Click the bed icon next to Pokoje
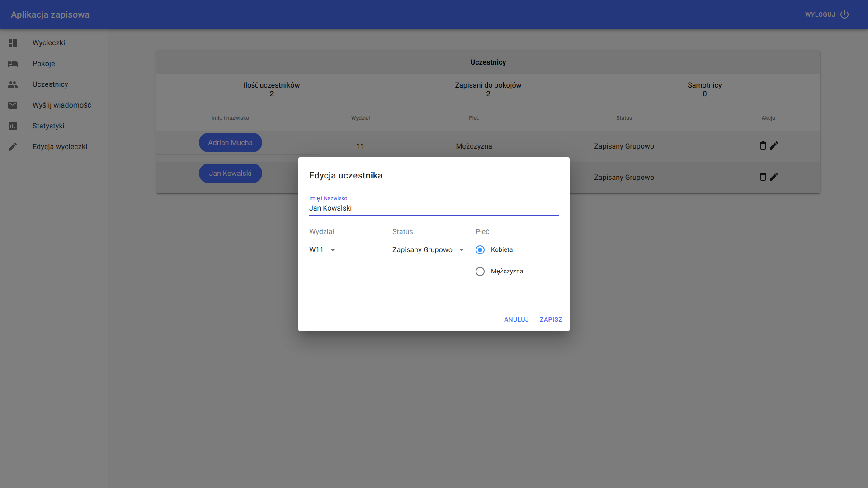The image size is (868, 488). (13, 64)
